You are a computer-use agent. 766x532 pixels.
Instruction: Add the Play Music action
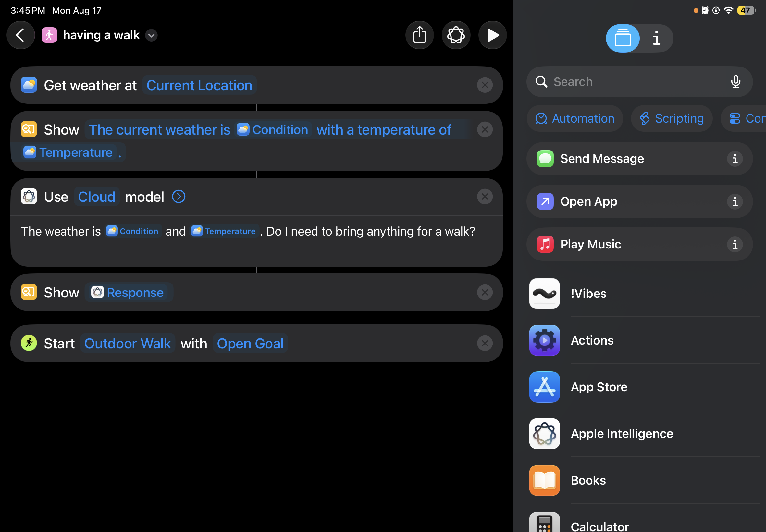pos(639,244)
